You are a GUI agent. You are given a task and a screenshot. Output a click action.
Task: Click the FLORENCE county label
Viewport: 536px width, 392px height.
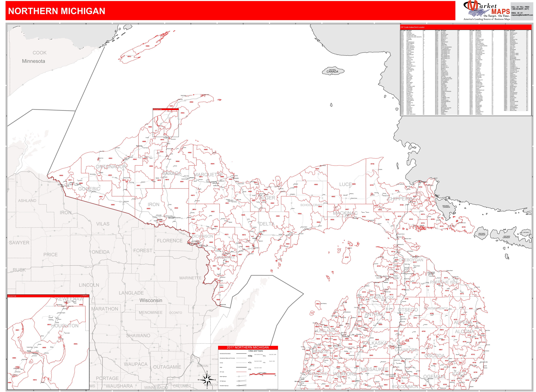[x=170, y=241]
